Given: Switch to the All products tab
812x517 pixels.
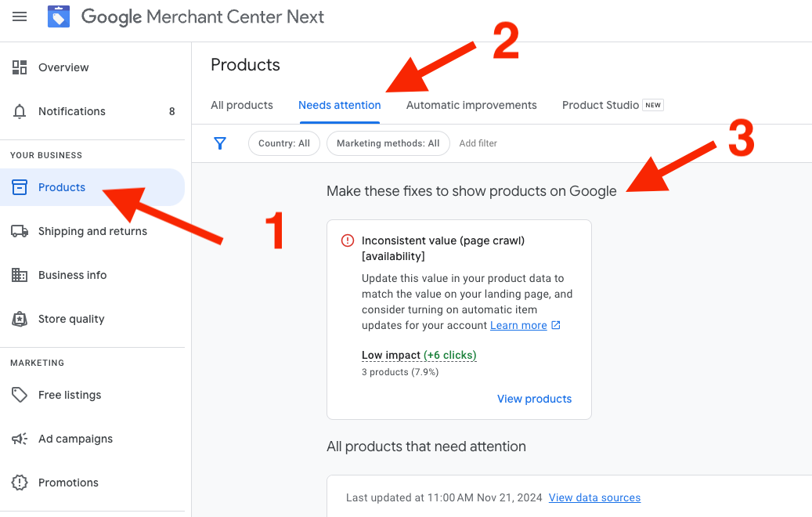Looking at the screenshot, I should point(242,105).
